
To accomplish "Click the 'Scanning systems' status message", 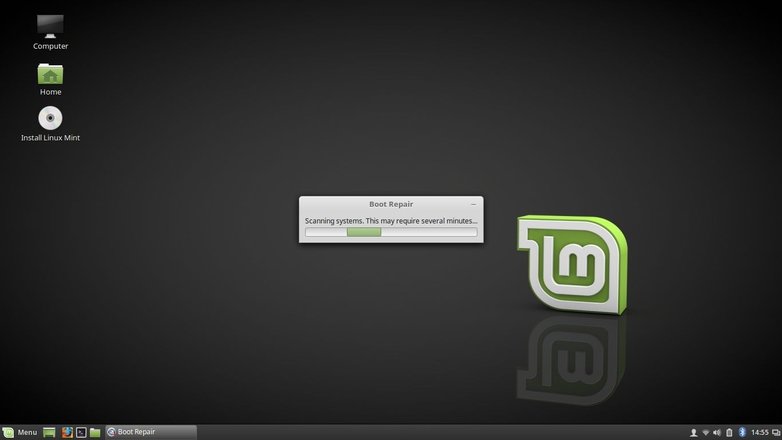I will coord(391,220).
